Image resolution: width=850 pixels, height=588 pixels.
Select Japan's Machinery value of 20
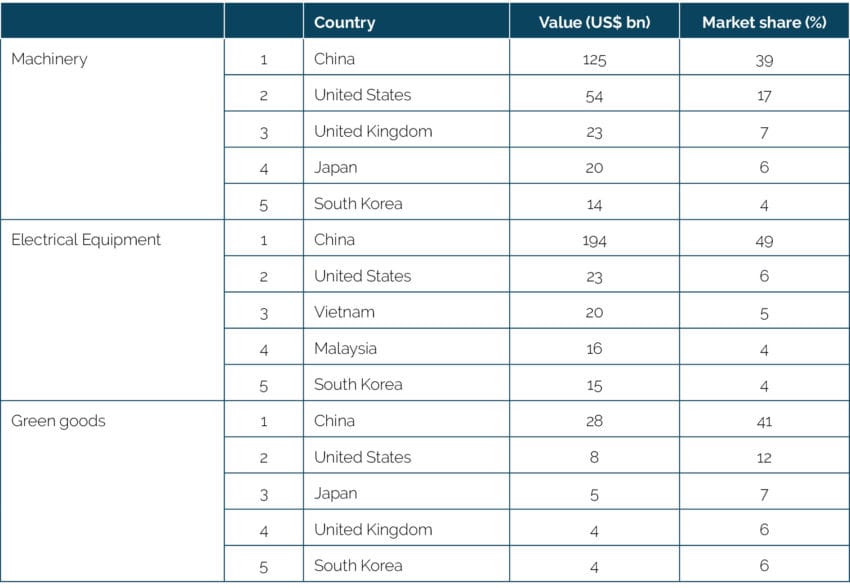[594, 168]
